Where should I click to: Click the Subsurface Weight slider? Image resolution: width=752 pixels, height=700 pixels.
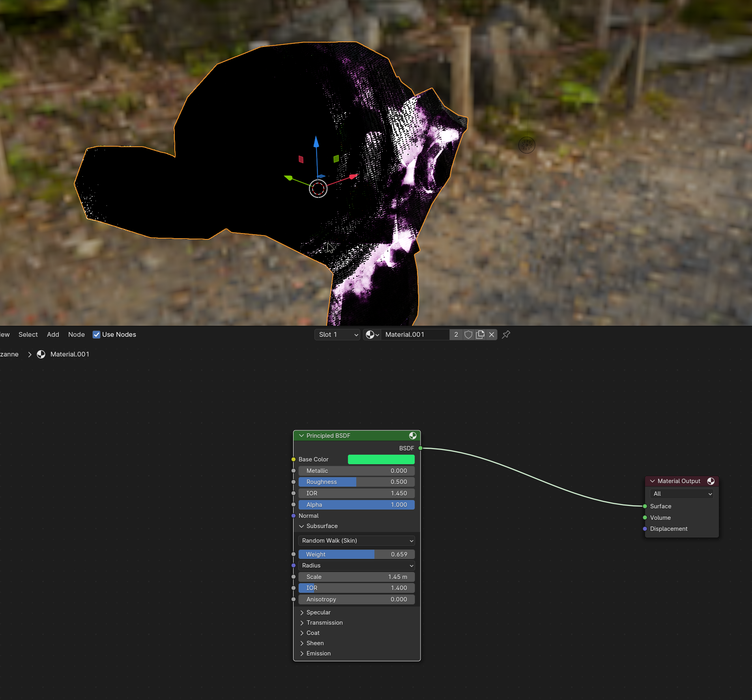pos(357,554)
